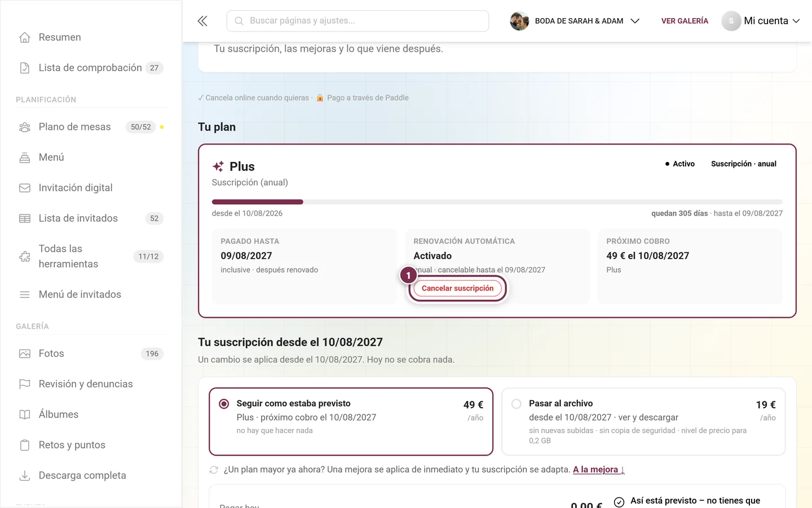Focus the 'Buscar páginas y ajustes' search field
812x508 pixels.
358,21
